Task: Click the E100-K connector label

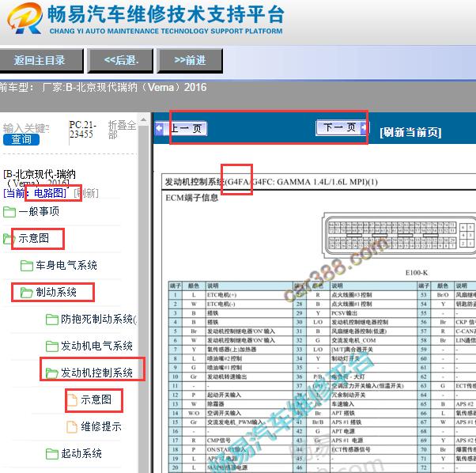Action: tap(417, 273)
